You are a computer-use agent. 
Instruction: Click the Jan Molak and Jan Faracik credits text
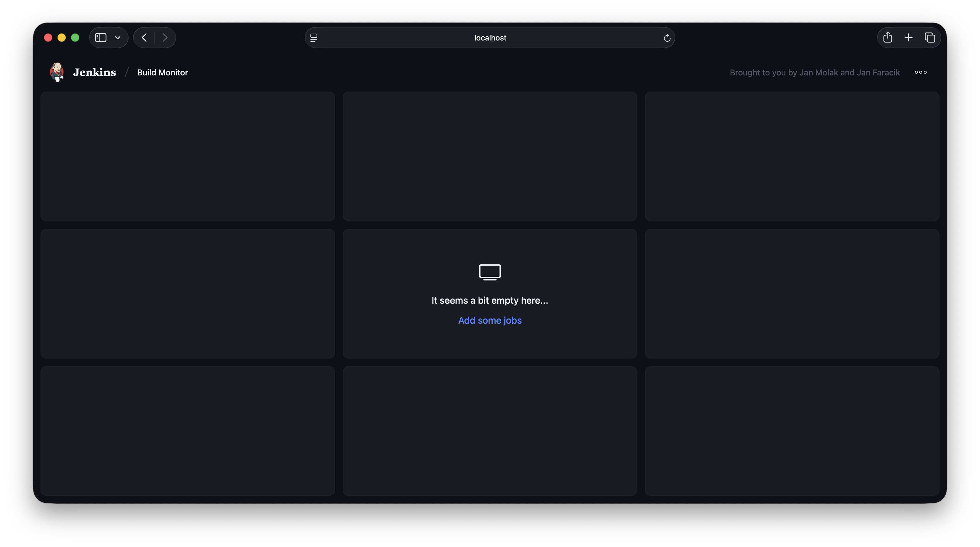pyautogui.click(x=815, y=72)
